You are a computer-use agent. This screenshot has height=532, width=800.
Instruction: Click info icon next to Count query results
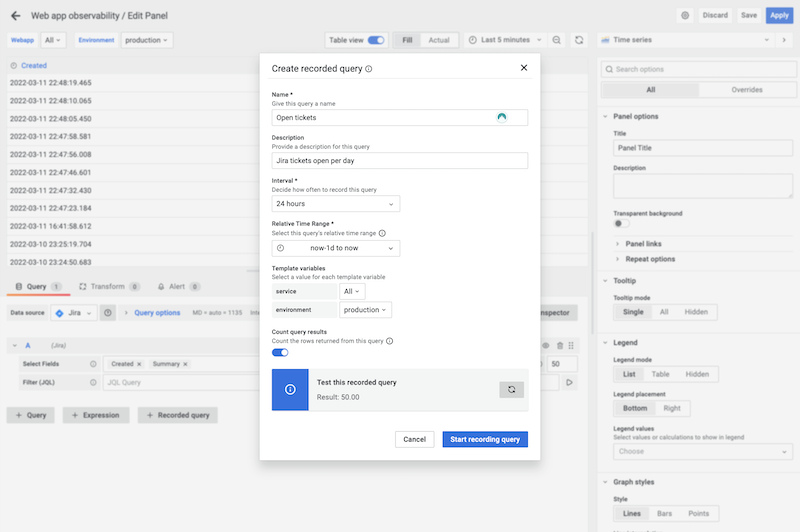click(389, 341)
